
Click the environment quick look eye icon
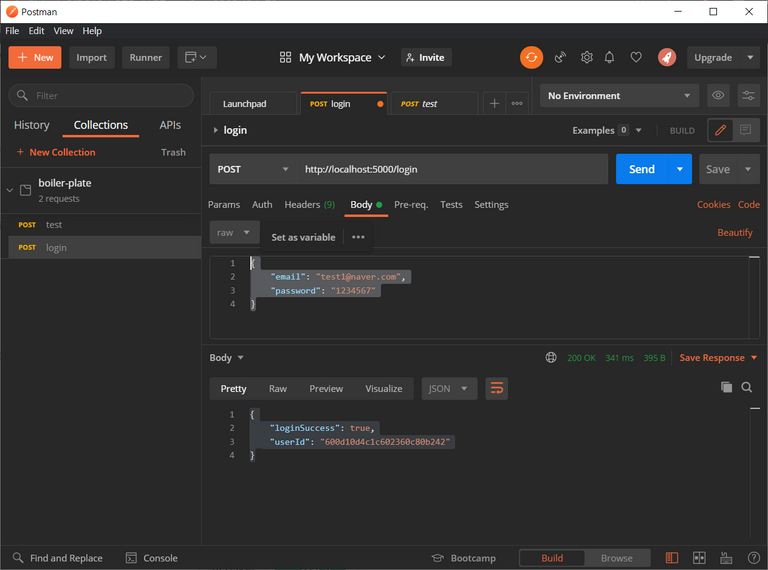(718, 95)
